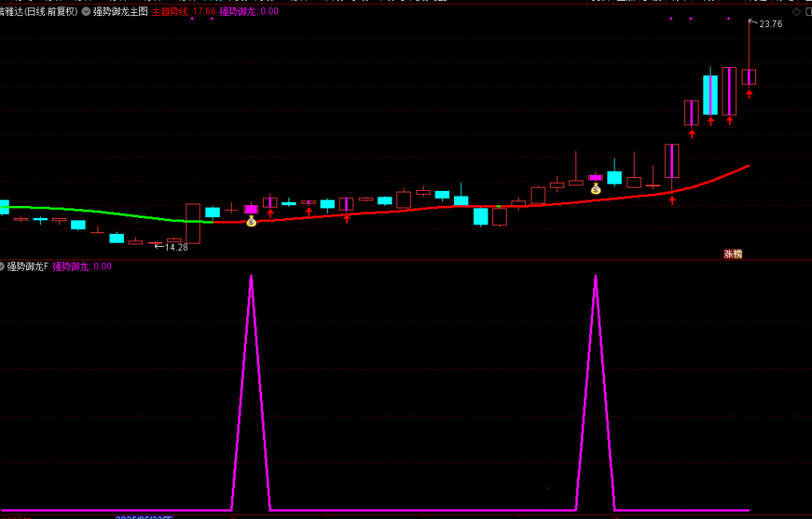
Task: Click the first money bag signal icon
Action: point(251,221)
